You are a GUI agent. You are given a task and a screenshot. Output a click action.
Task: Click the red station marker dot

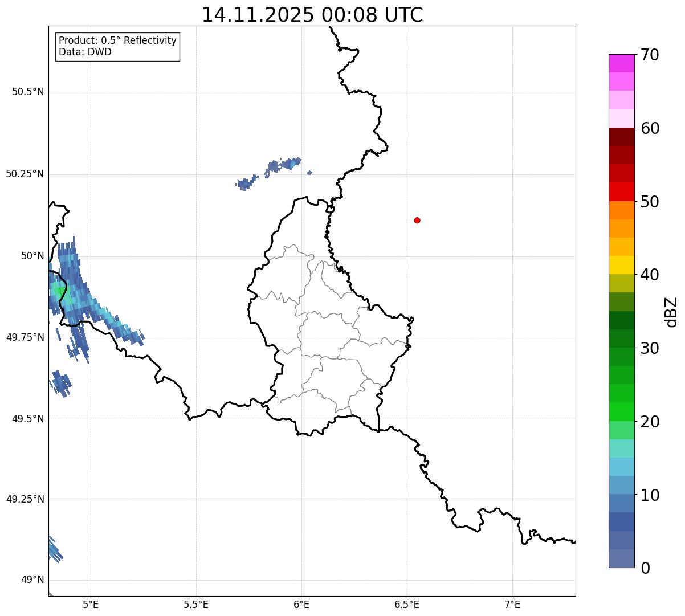(x=417, y=221)
